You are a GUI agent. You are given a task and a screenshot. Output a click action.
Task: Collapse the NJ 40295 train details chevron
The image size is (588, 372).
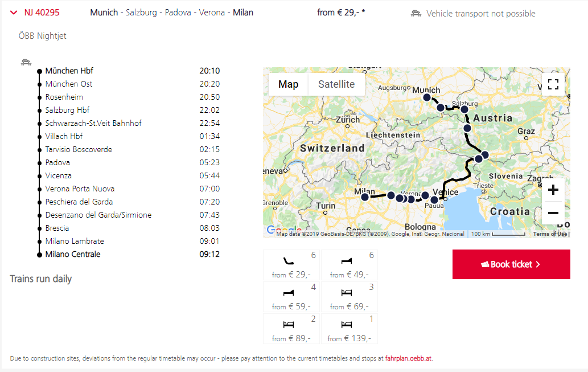coord(14,13)
